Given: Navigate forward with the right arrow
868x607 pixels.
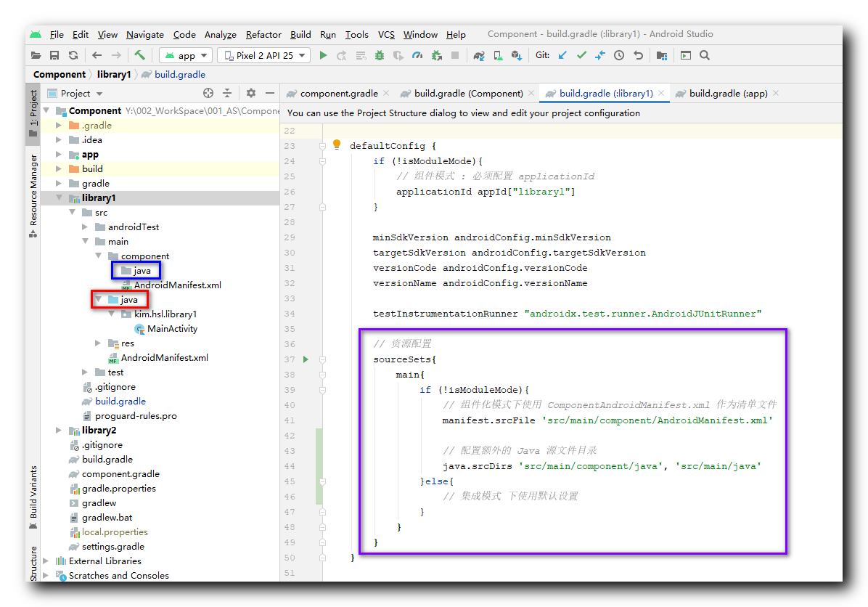Looking at the screenshot, I should pyautogui.click(x=115, y=55).
